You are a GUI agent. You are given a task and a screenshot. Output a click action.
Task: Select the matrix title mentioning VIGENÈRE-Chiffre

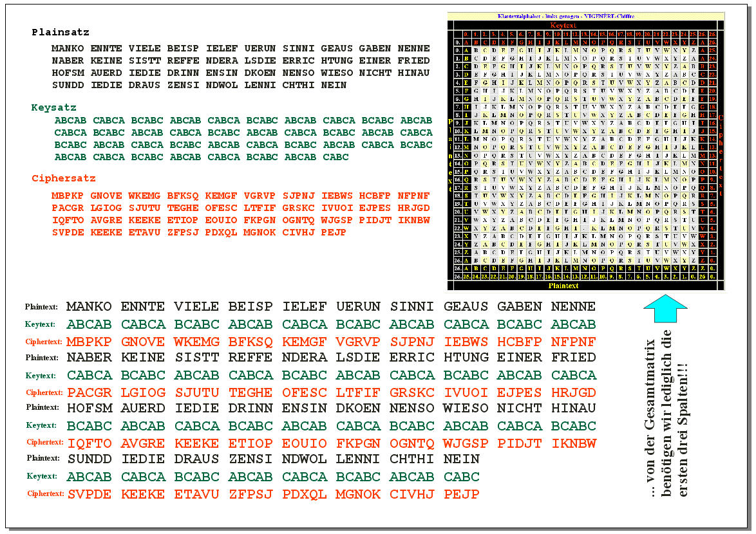click(x=585, y=15)
